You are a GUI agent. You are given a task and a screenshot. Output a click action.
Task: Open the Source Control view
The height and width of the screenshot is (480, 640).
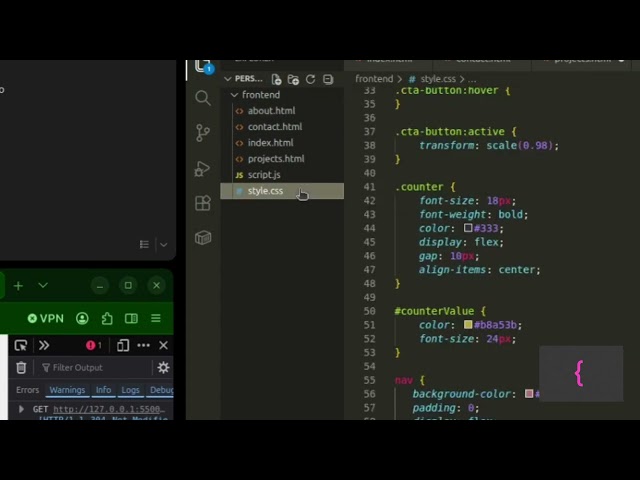[203, 133]
